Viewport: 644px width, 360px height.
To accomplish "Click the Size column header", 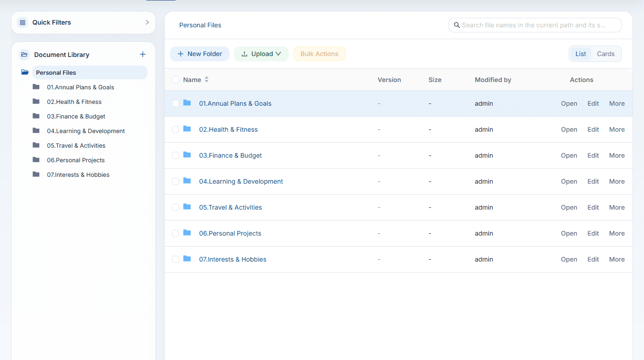I will click(x=435, y=80).
